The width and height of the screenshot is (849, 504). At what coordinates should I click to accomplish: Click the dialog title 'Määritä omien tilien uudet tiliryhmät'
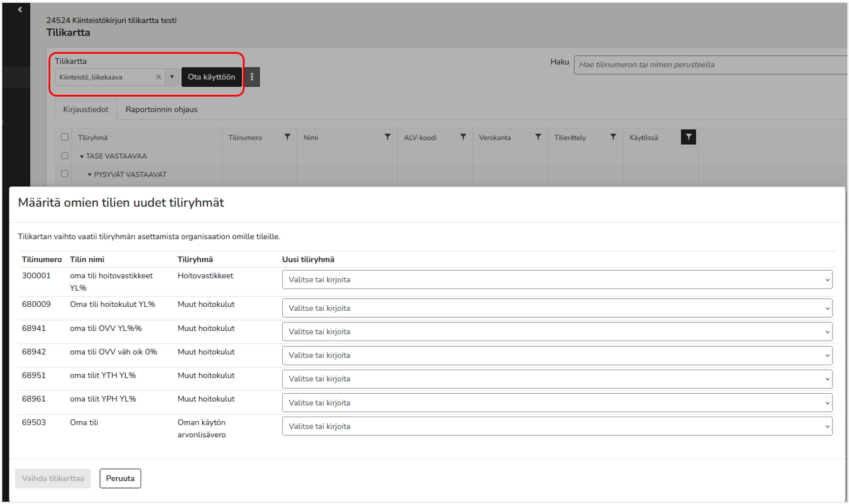pos(121,202)
